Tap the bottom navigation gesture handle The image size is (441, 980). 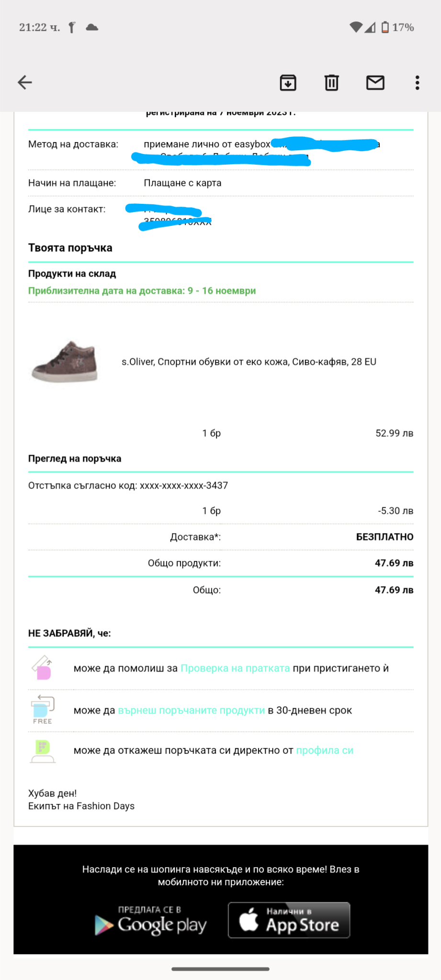tap(220, 969)
